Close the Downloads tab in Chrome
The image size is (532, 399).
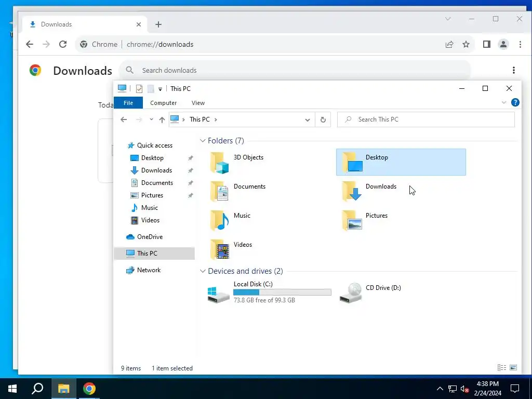point(138,24)
